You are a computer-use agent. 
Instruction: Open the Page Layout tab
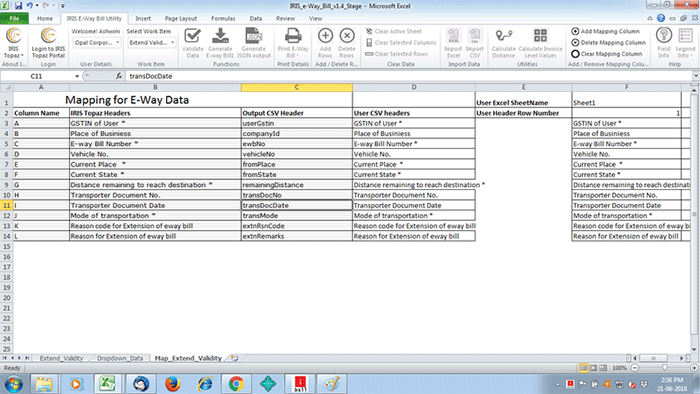coord(181,18)
